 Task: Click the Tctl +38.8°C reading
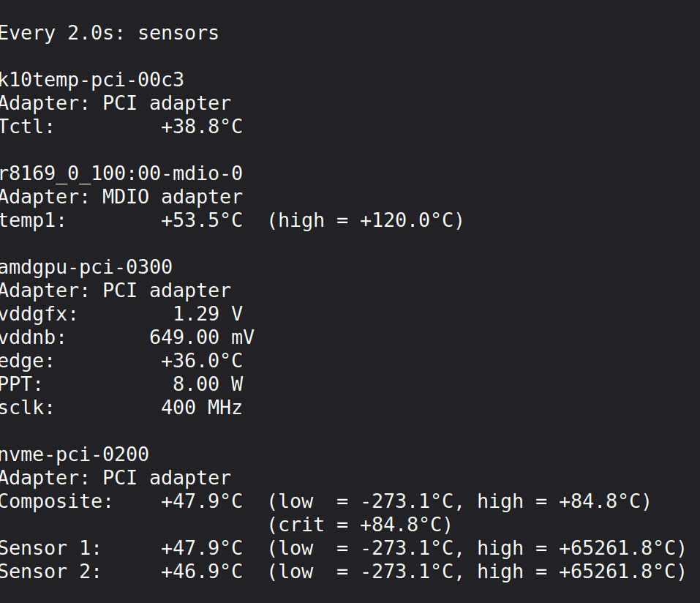pyautogui.click(x=202, y=127)
